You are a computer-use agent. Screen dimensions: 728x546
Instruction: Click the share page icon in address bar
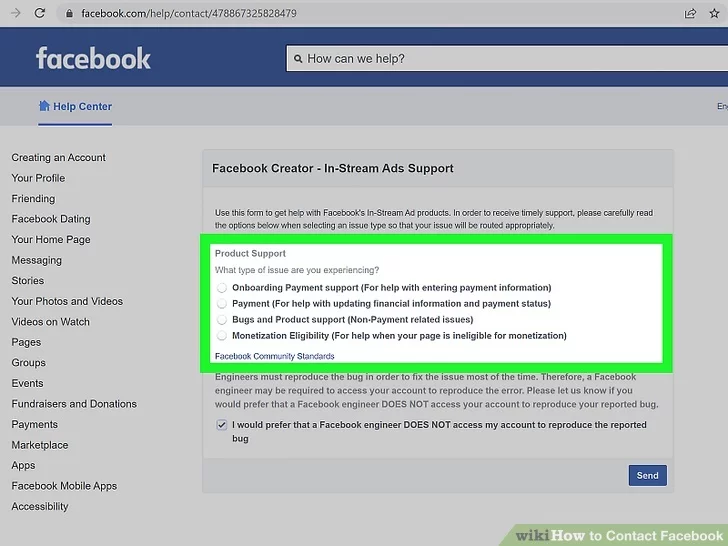click(x=690, y=13)
